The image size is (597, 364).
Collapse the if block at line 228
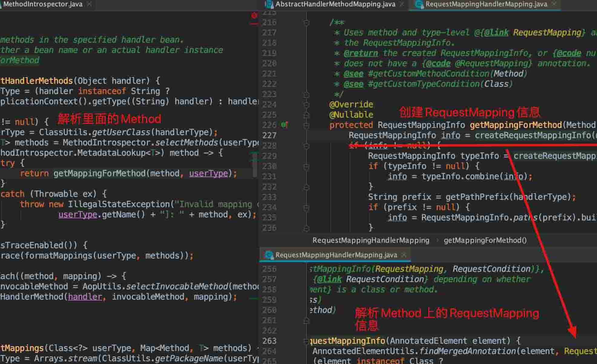pos(306,146)
